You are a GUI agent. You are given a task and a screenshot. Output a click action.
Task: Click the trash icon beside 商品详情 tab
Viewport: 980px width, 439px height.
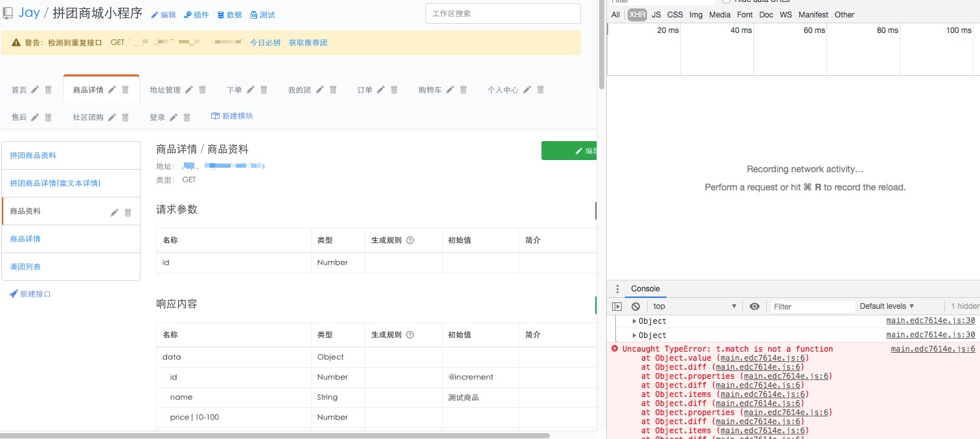(126, 90)
